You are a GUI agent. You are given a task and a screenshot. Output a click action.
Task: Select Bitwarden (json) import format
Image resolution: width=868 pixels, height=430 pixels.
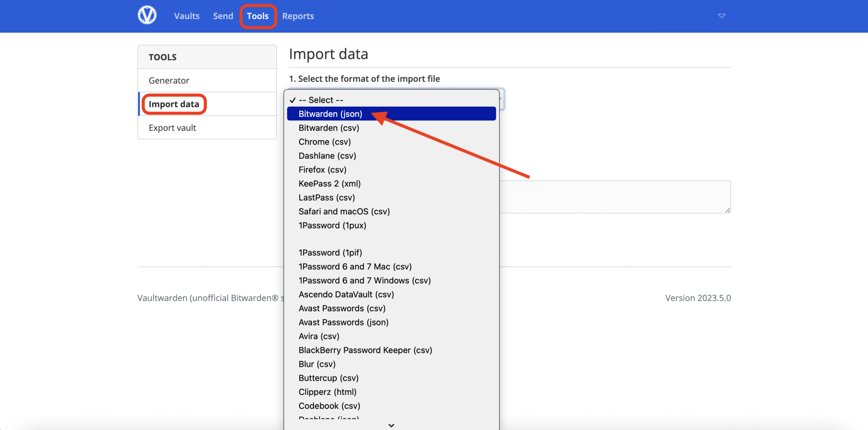click(330, 114)
